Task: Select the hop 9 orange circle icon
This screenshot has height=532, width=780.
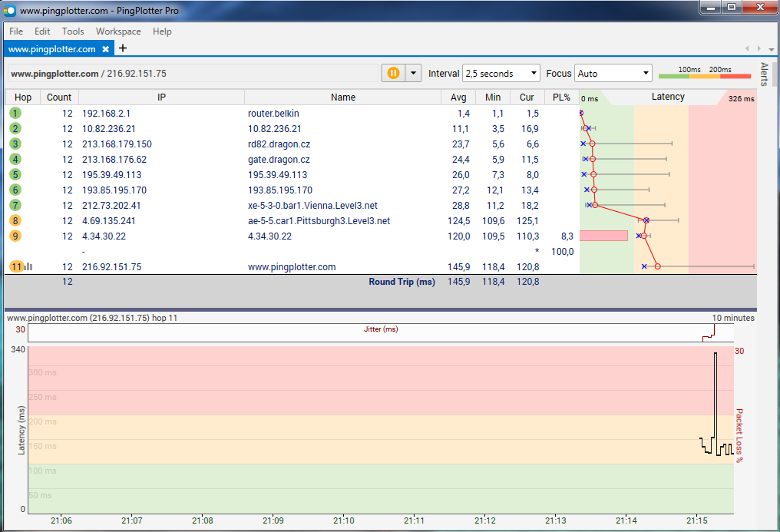Action: 15,236
